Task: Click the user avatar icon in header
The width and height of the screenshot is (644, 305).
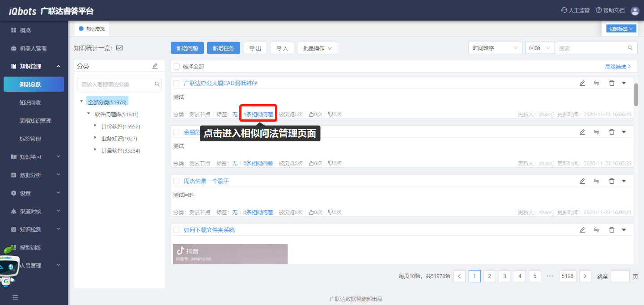Action: pos(635,11)
